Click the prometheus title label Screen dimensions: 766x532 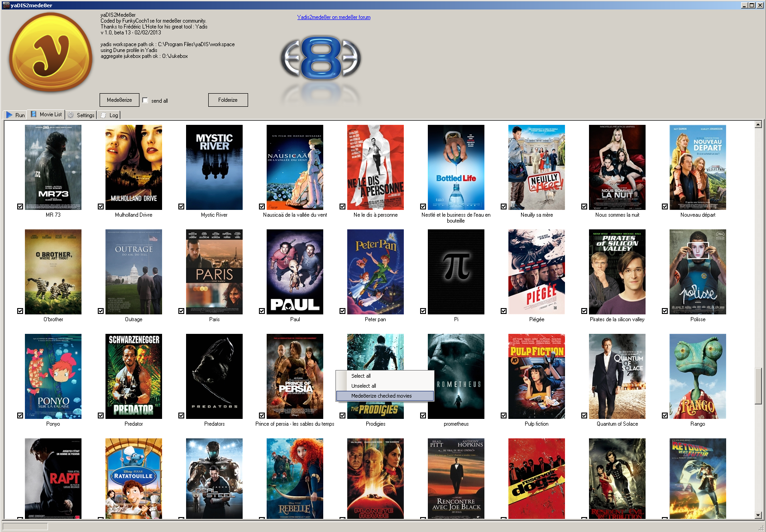tap(456, 424)
